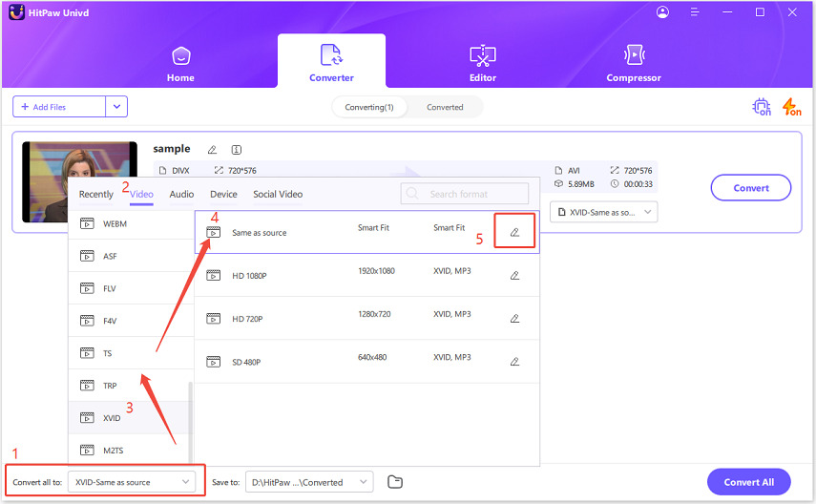Click the 1280x720 resolution text
The image size is (816, 504).
pyautogui.click(x=374, y=314)
